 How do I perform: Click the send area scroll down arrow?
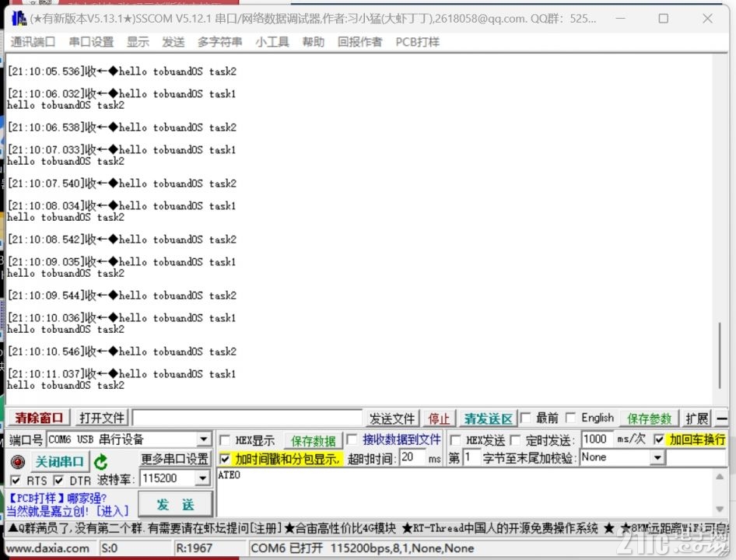720,509
